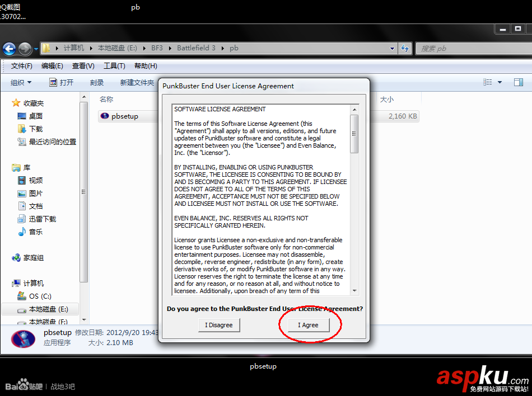Click 新建文件夹 in the toolbar
The height and width of the screenshot is (396, 532).
137,82
